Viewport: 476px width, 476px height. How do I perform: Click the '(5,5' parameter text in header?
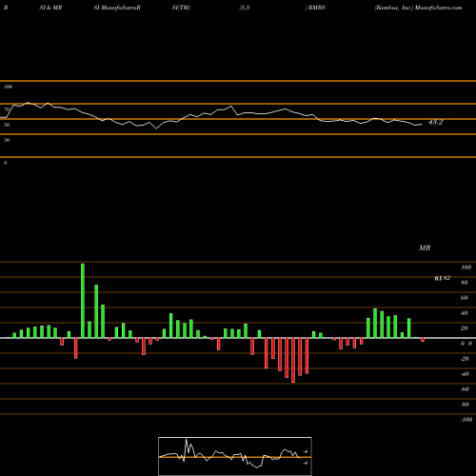pyautogui.click(x=245, y=8)
